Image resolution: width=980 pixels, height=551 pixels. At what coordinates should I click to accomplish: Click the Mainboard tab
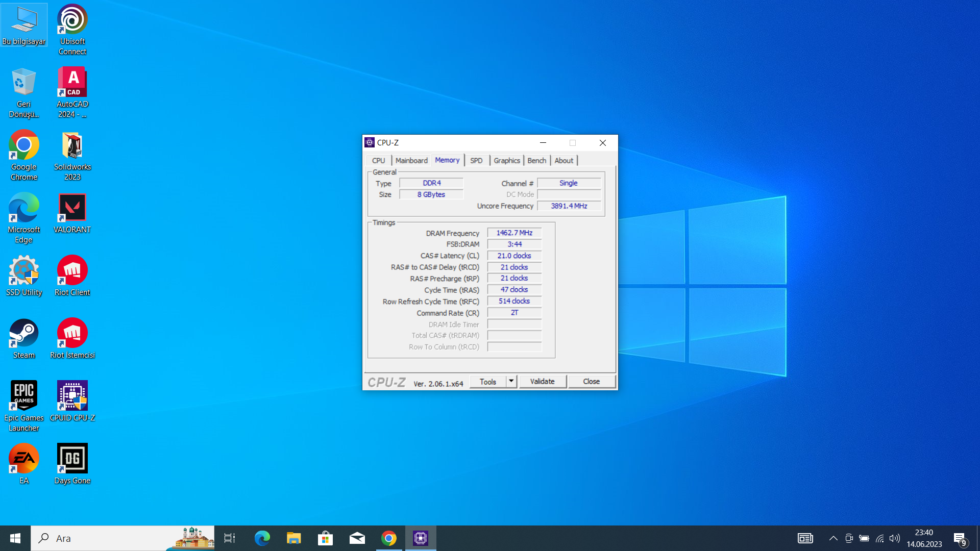(x=411, y=160)
